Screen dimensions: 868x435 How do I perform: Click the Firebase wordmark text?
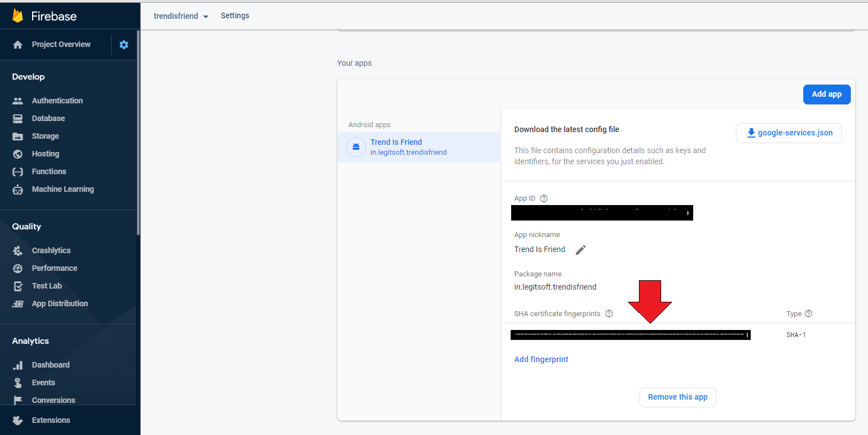pyautogui.click(x=54, y=17)
